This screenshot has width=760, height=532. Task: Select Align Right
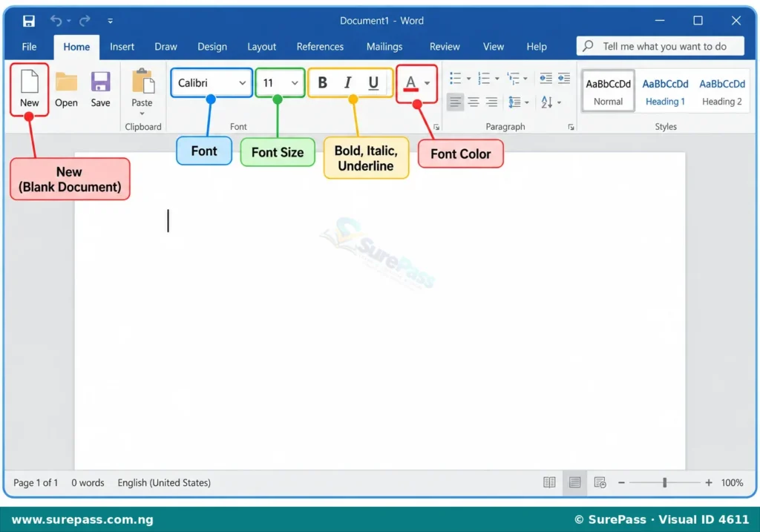491,102
